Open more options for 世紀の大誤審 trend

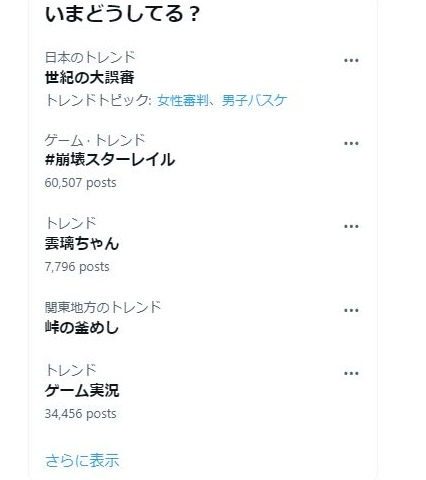351,61
